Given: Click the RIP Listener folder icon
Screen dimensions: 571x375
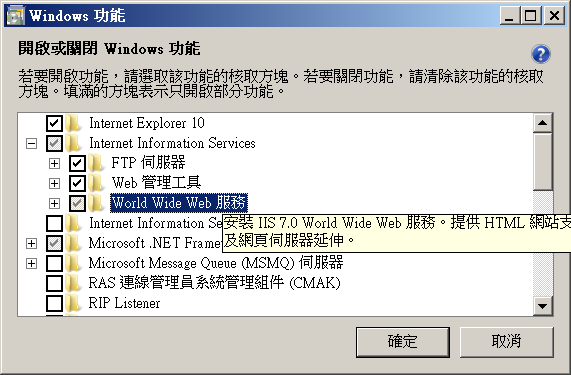Looking at the screenshot, I should click(x=74, y=303).
